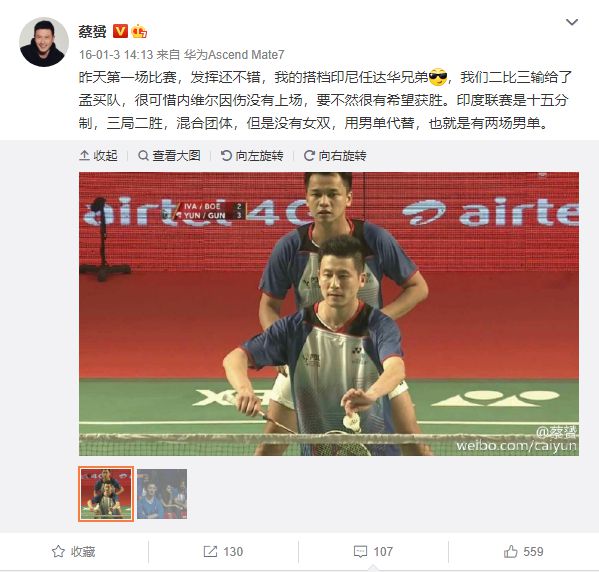Open the comments icon showing 107

point(360,551)
